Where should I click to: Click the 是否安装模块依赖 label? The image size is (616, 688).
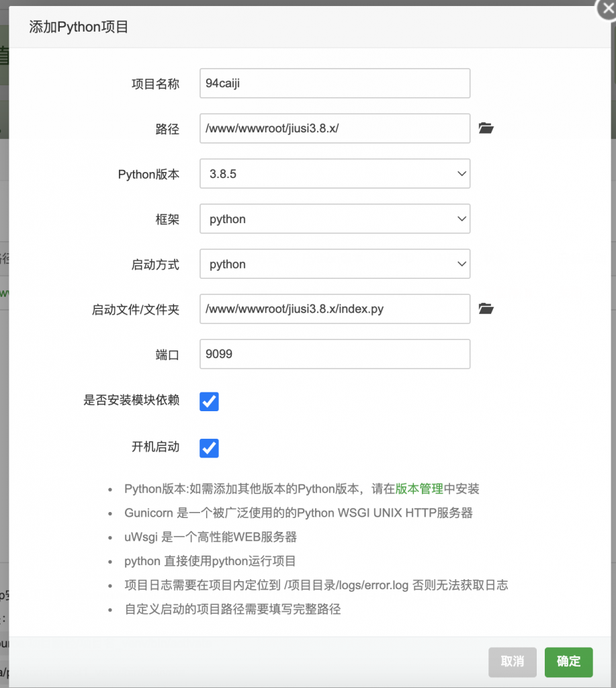131,400
